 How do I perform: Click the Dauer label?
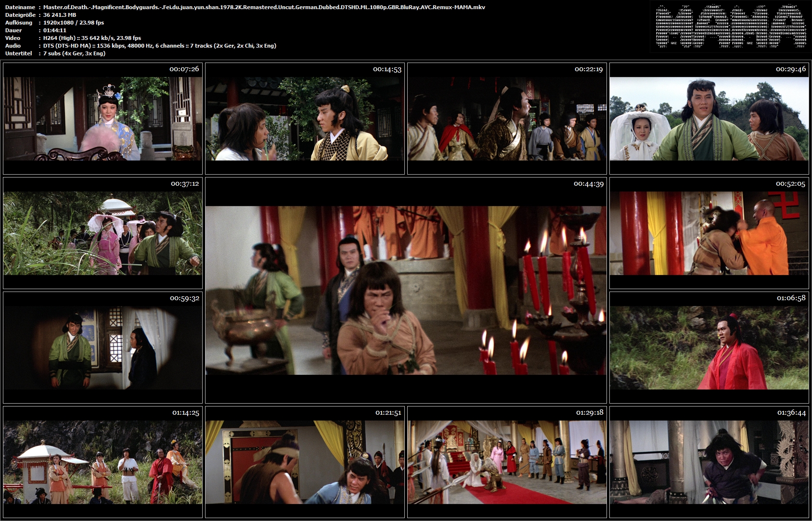(13, 30)
